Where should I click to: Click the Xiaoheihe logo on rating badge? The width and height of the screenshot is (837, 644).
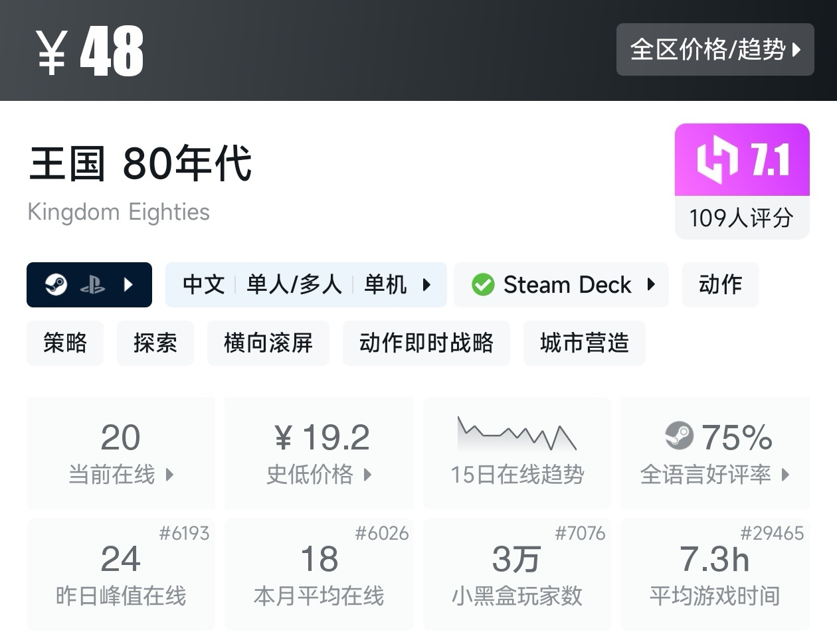click(717, 160)
